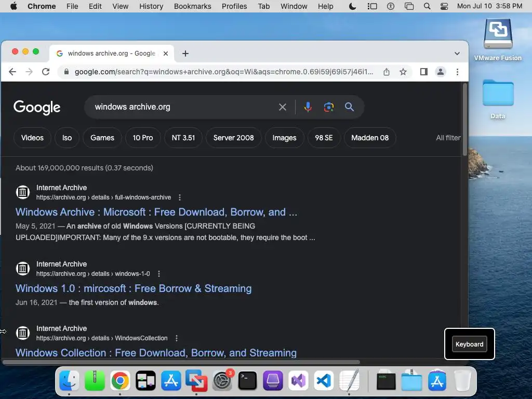Open options for full-windows-archive result

[179, 197]
